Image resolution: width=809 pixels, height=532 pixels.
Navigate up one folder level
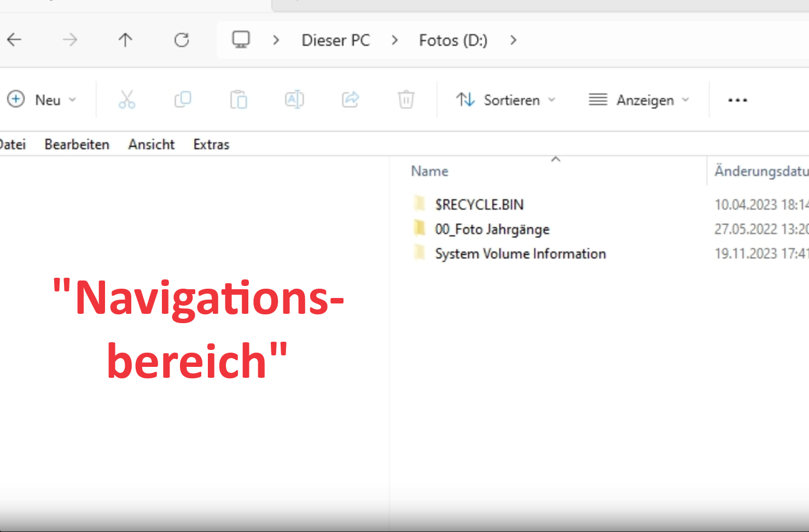(125, 40)
